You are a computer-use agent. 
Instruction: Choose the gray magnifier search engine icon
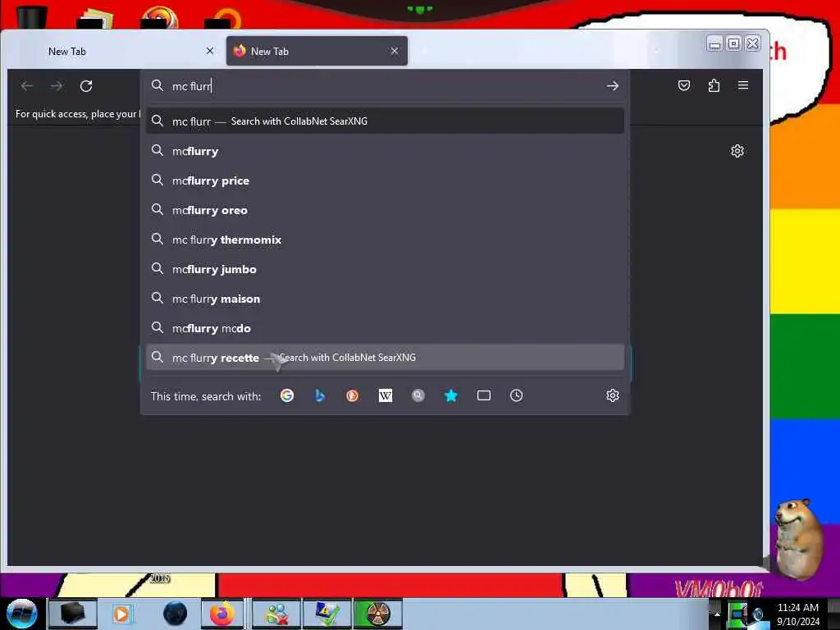pos(418,395)
